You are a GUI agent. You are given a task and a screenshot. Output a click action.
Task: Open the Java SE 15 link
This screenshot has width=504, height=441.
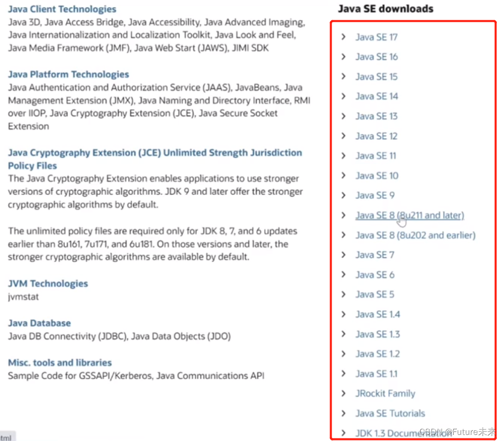(376, 77)
